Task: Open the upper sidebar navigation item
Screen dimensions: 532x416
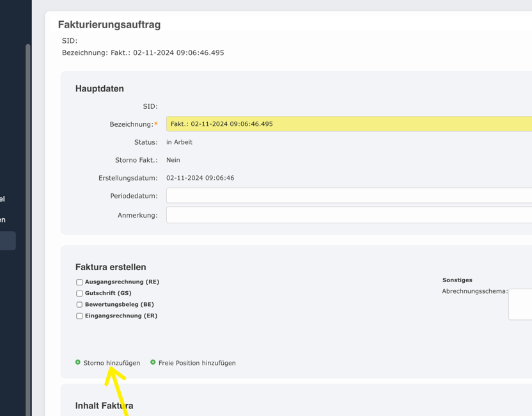Action: pyautogui.click(x=5, y=198)
